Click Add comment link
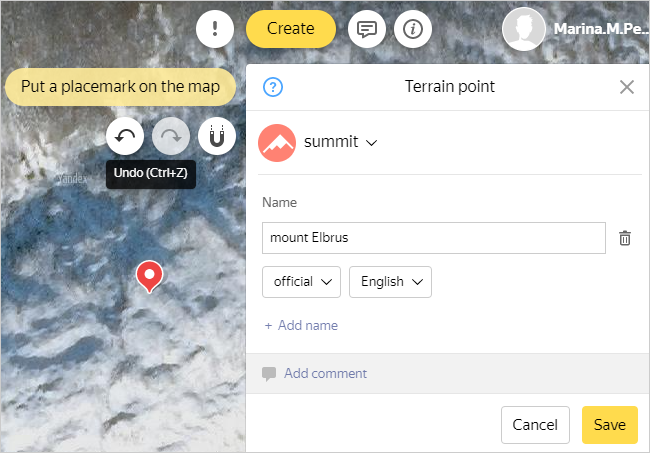 (325, 374)
